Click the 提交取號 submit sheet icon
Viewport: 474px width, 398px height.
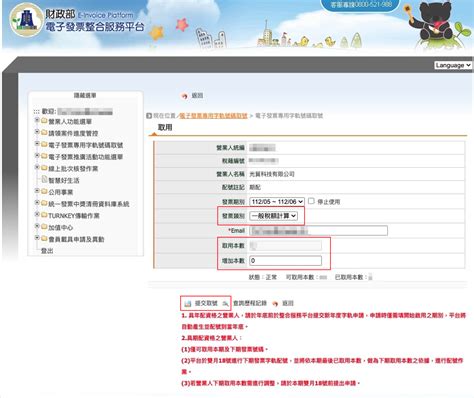188,303
